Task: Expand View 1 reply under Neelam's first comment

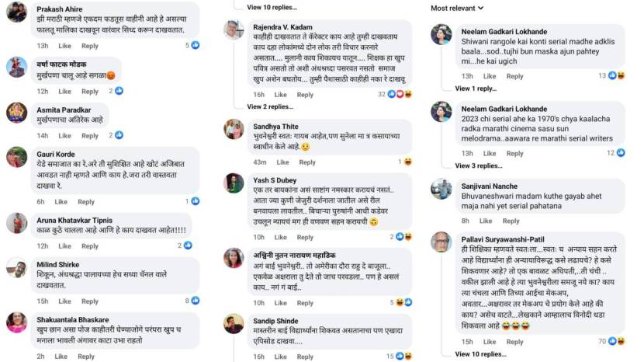Action: tap(475, 89)
